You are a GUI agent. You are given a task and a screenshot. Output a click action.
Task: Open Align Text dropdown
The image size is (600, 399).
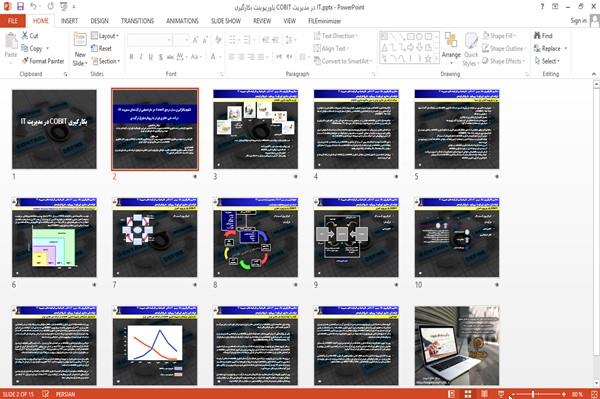331,48
